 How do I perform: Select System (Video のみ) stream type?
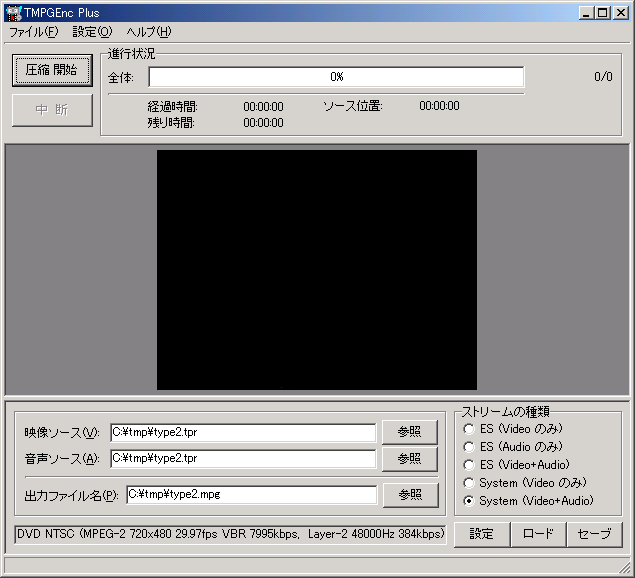(x=525, y=483)
